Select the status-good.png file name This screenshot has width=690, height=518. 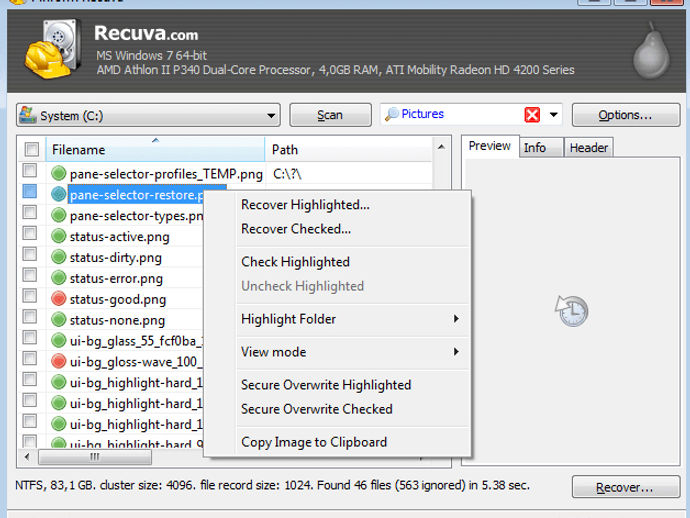(x=117, y=300)
